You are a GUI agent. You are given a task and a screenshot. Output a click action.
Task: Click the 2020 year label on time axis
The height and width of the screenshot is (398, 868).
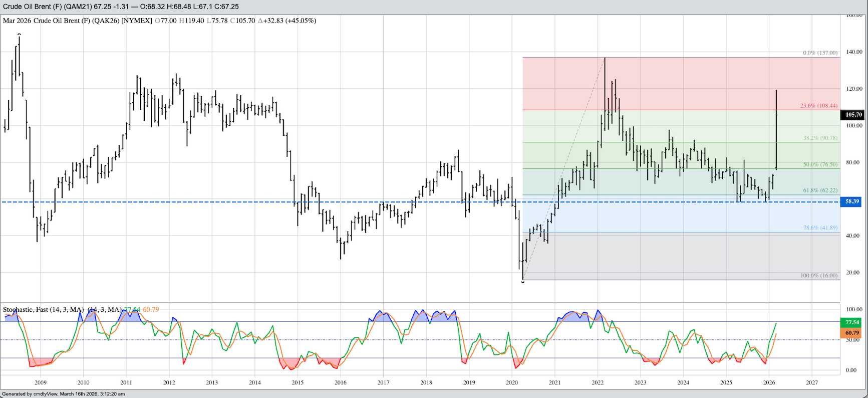(x=512, y=382)
